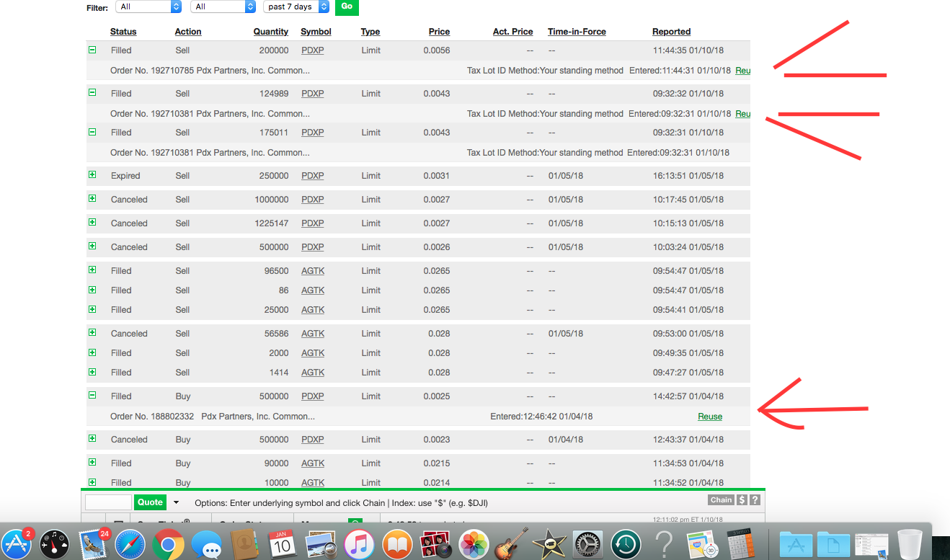Sort orders by the Type column header
Screen dimensions: 950x560
point(370,32)
